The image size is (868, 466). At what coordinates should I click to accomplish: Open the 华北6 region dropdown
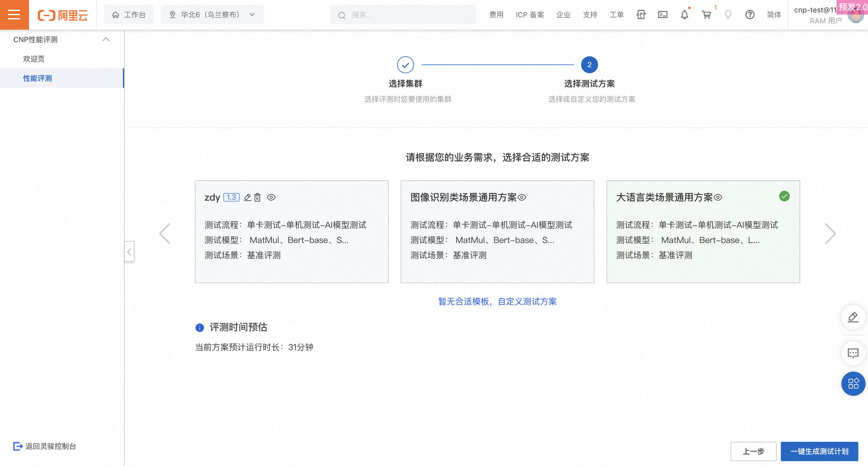(x=212, y=15)
